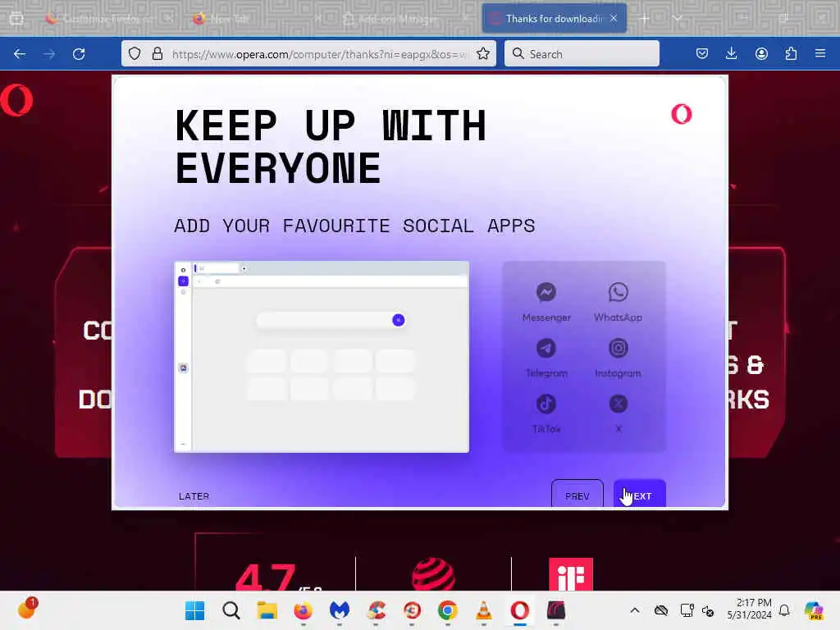
Task: Choose the X social app icon
Action: [619, 404]
